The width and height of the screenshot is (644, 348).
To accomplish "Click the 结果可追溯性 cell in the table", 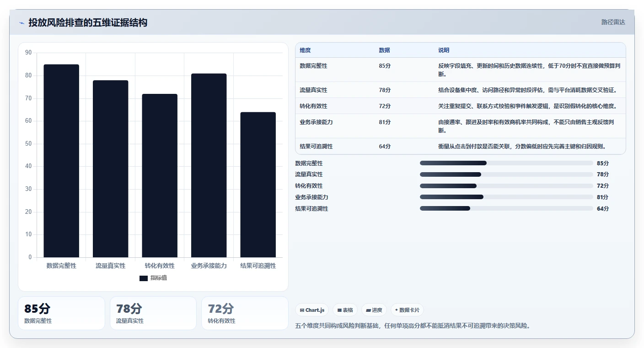I will point(316,147).
